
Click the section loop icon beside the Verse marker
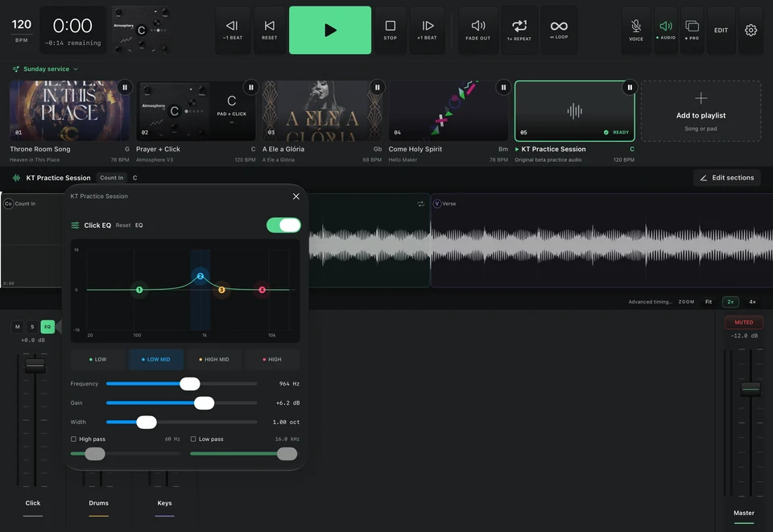(x=420, y=204)
